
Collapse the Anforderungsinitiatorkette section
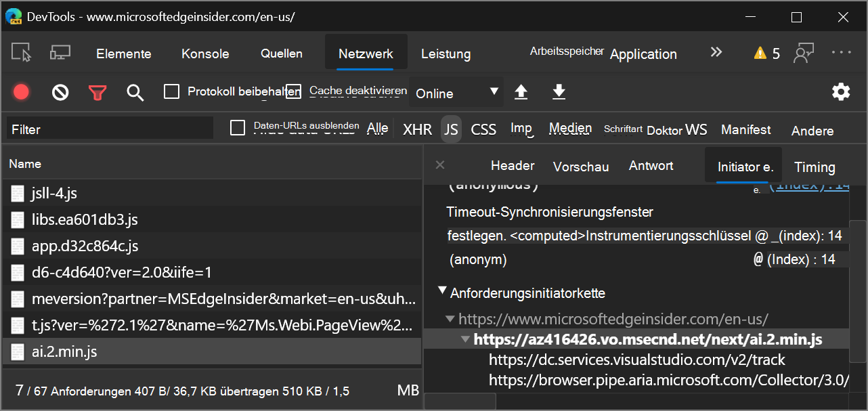pos(442,290)
